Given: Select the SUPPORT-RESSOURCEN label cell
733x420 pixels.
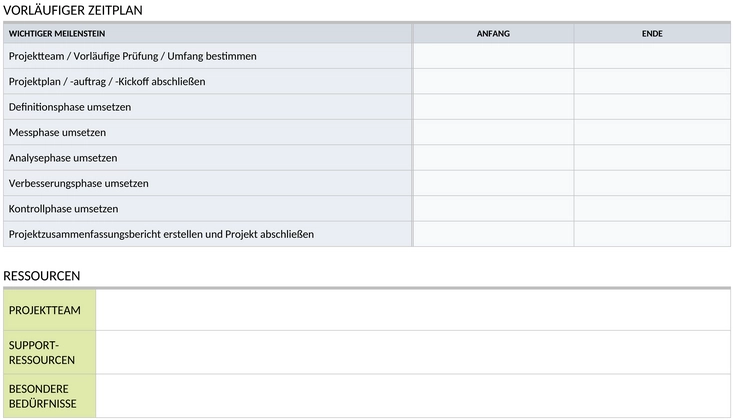Looking at the screenshot, I should [x=50, y=353].
